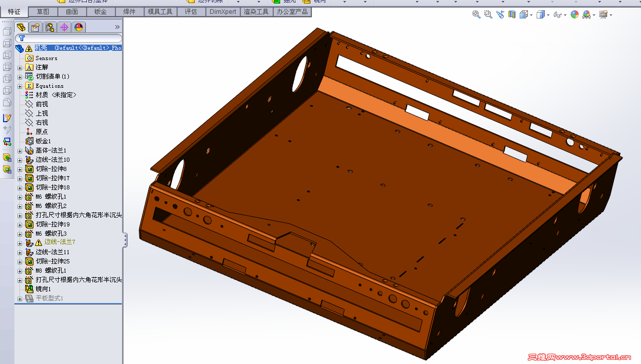Switch to the 特征 features tab
Viewport: 641px width, 364px height.
pos(14,11)
